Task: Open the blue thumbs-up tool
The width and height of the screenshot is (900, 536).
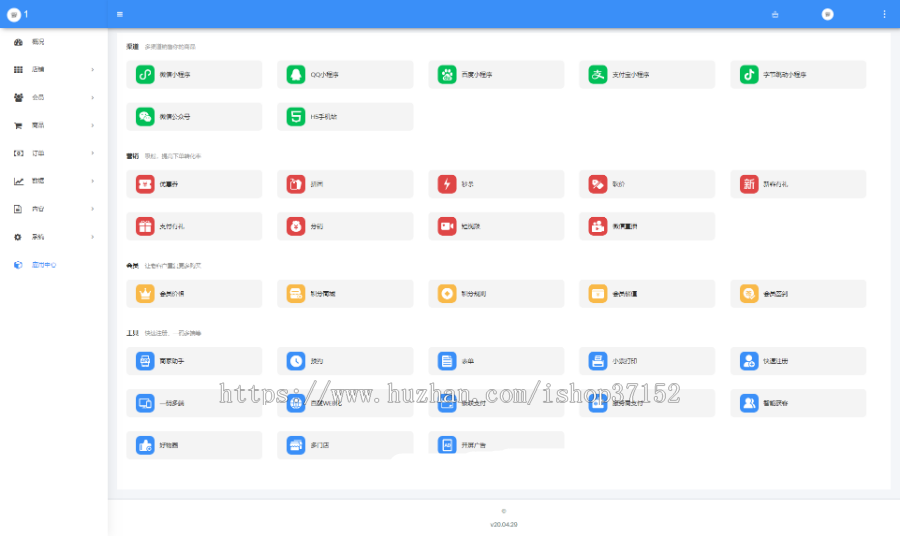Action: click(194, 445)
